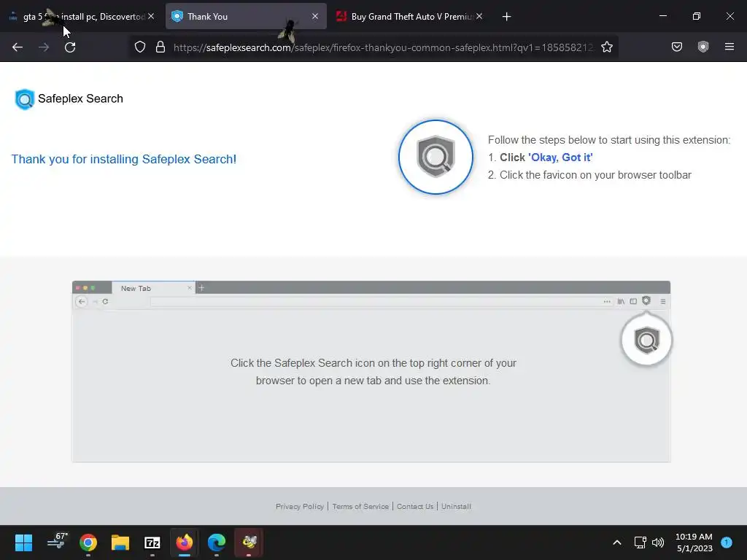Screen dimensions: 747x560
Task: Click the Uninstall link
Action: 456,506
